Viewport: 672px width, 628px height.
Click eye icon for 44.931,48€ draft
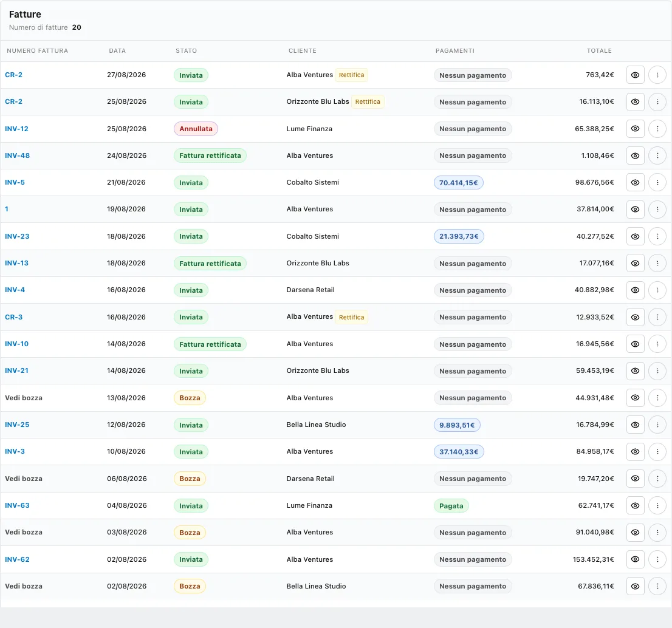click(x=635, y=398)
